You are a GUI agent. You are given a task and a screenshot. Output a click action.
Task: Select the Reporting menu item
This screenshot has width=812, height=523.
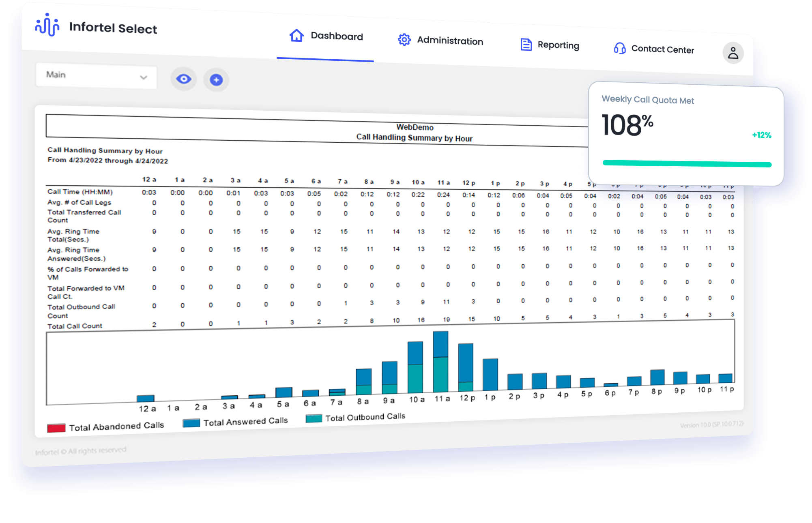coord(559,45)
